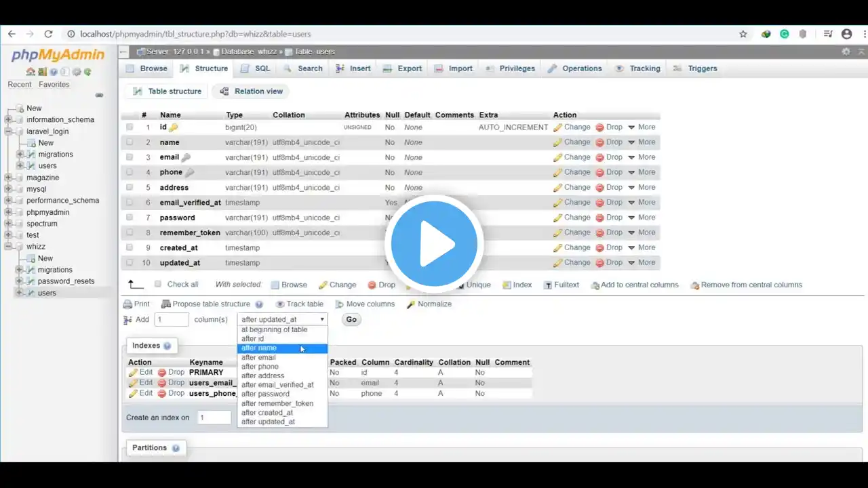Switch to the SQL tab

[254, 68]
